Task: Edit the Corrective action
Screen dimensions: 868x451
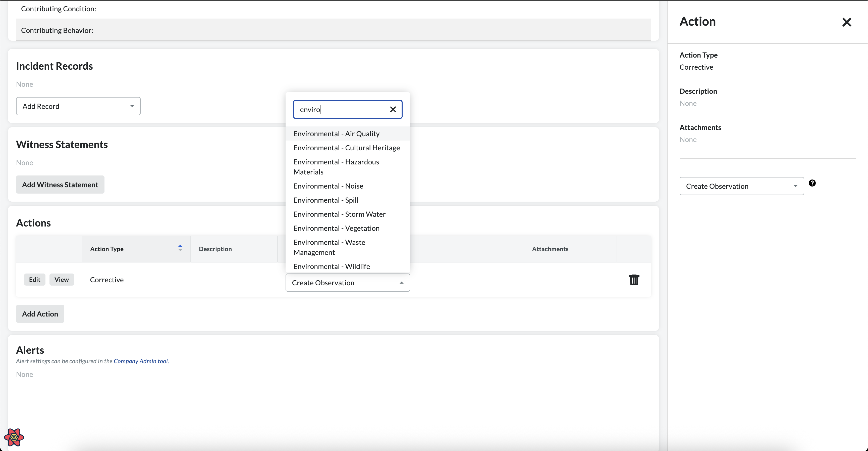Action: [x=34, y=280]
